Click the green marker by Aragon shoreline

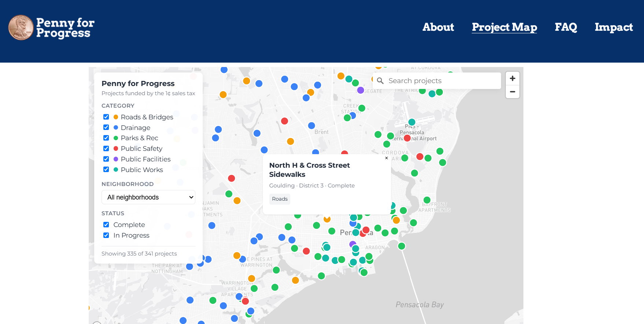tap(401, 246)
